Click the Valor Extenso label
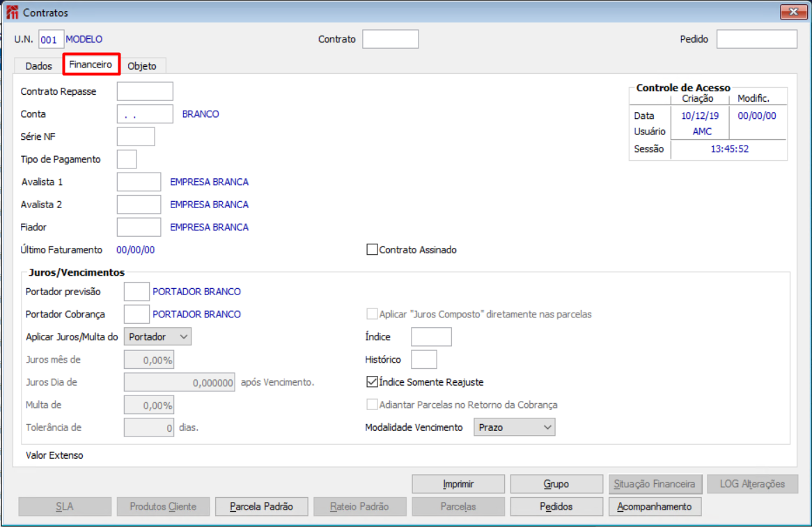 point(54,455)
